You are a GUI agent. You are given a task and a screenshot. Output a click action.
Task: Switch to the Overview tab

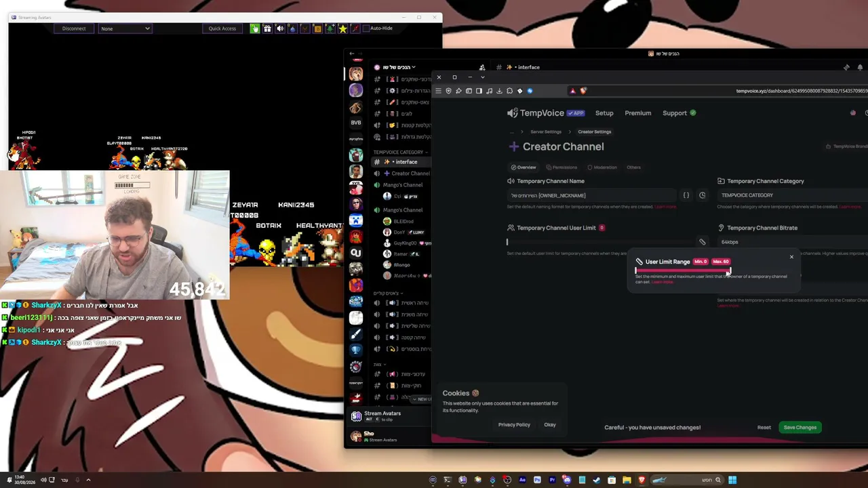(524, 167)
